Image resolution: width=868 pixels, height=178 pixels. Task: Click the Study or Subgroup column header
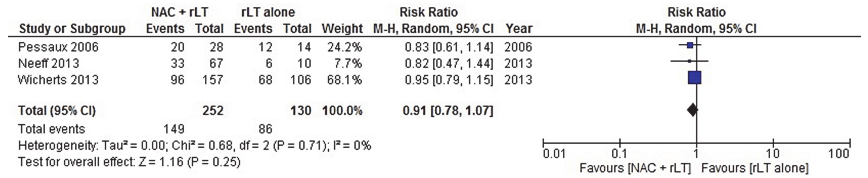click(x=72, y=29)
